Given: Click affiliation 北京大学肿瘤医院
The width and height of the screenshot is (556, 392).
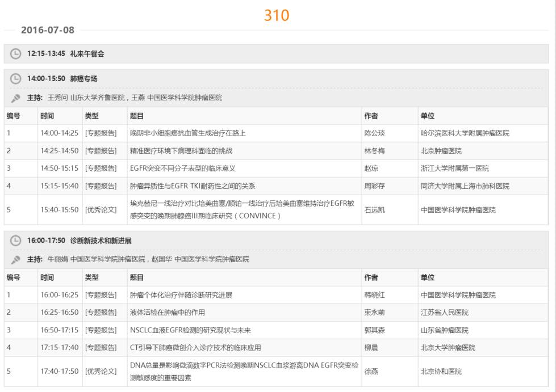Looking at the screenshot, I should click(448, 347).
